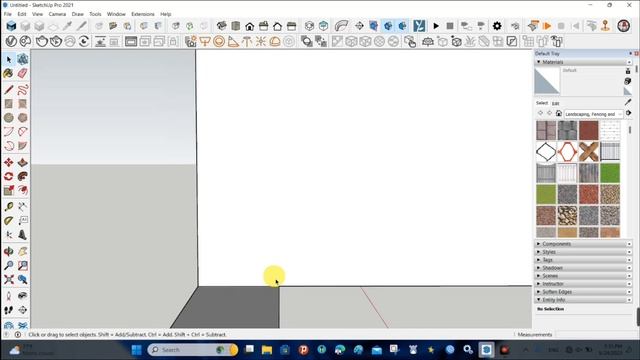
Task: Select the wooden cross fence material
Action: click(x=589, y=151)
